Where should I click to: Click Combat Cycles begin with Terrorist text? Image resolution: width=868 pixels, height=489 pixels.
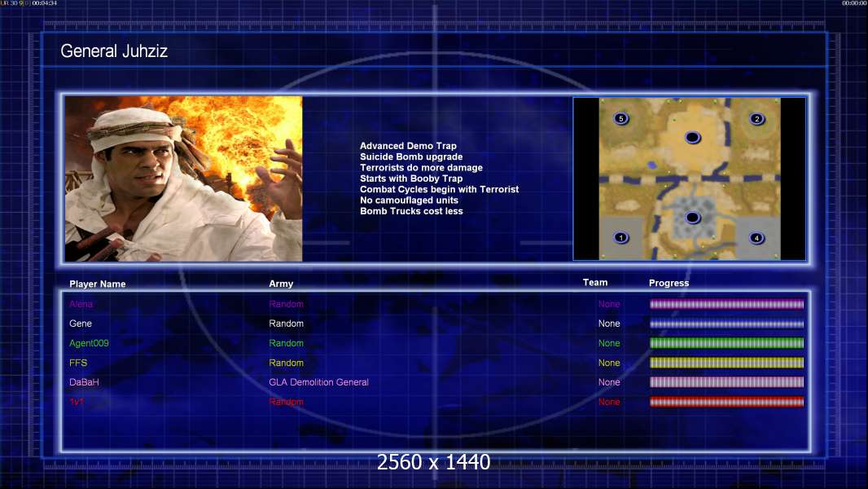[440, 189]
